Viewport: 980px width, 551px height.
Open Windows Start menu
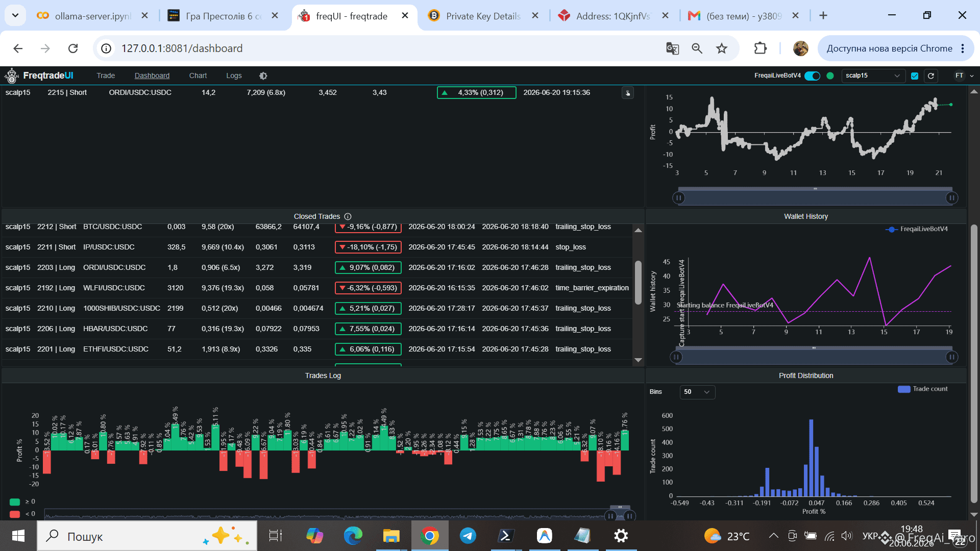click(18, 536)
